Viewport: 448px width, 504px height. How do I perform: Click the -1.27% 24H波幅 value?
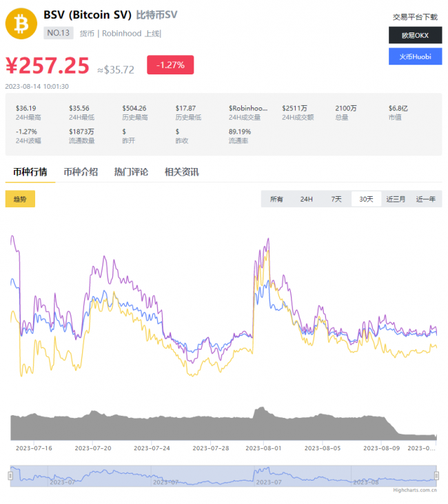pos(26,132)
